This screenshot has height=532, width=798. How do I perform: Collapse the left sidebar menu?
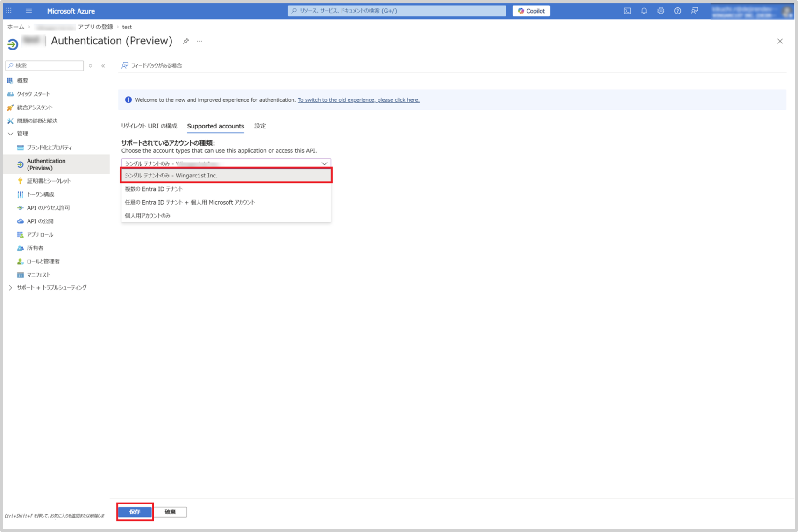click(x=103, y=66)
